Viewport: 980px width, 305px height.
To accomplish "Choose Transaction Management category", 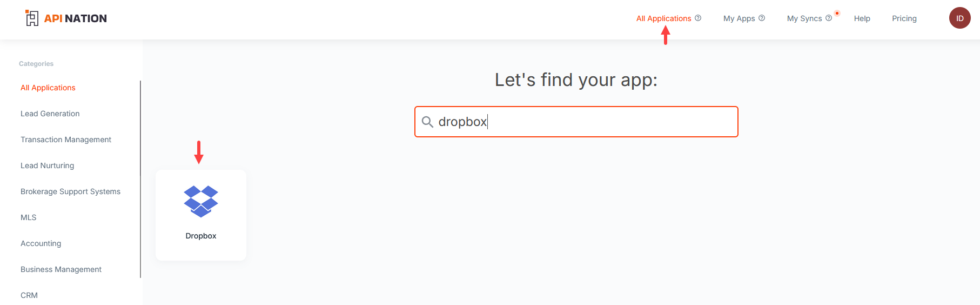I will (66, 140).
